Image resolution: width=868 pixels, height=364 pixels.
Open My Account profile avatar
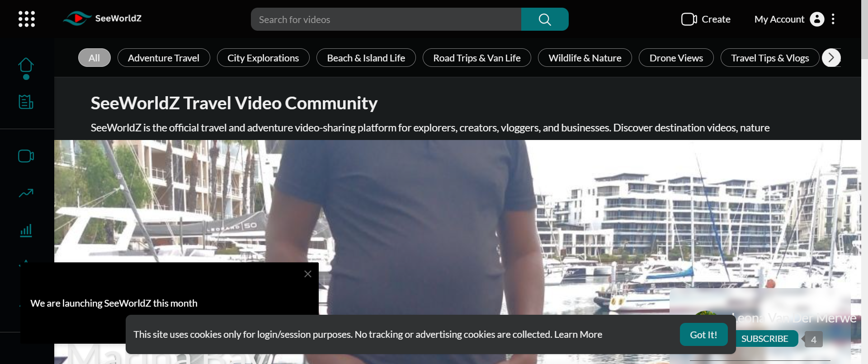pyautogui.click(x=817, y=19)
